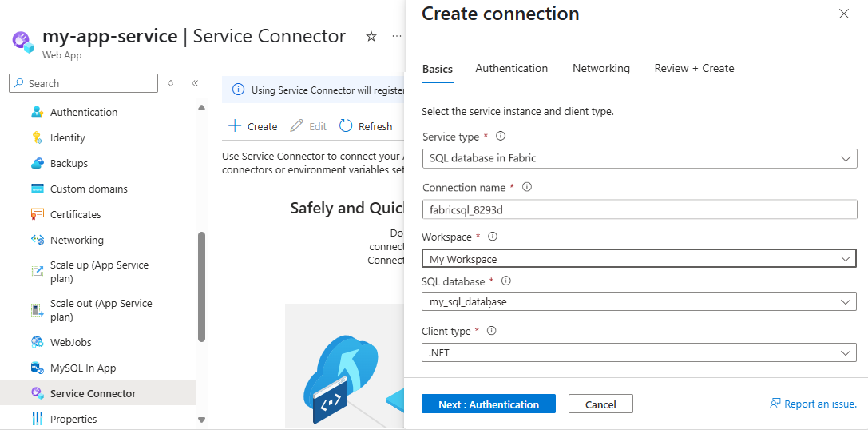
Task: Click the sidebar Search box
Action: 84,83
